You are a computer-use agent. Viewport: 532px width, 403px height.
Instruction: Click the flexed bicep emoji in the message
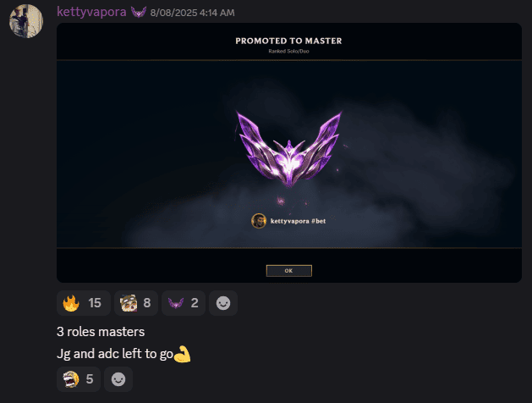[182, 354]
